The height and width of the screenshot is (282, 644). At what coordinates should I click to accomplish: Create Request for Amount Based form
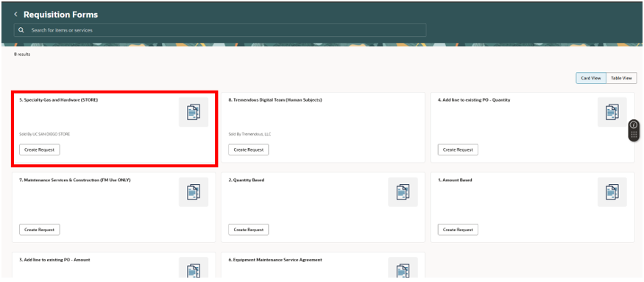point(458,230)
